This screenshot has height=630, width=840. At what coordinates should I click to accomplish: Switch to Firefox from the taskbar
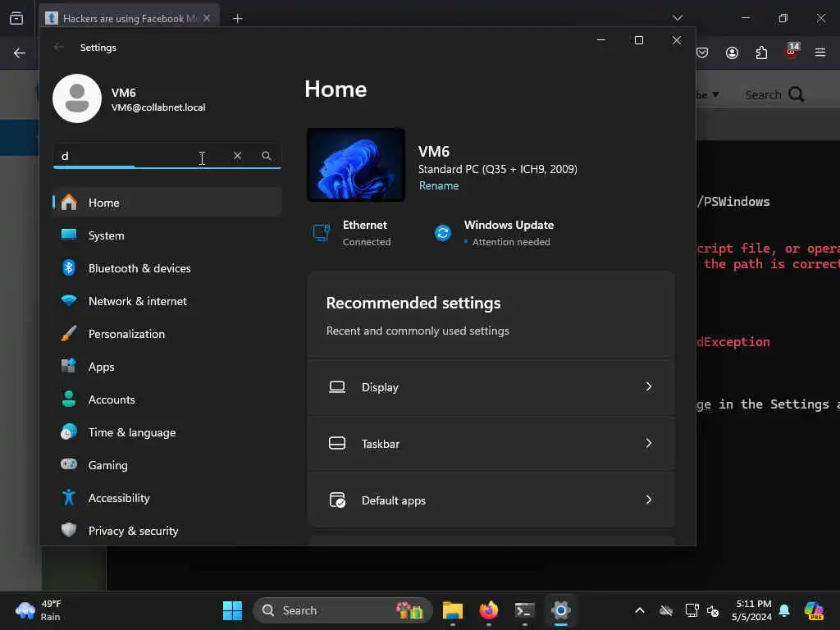pos(489,610)
